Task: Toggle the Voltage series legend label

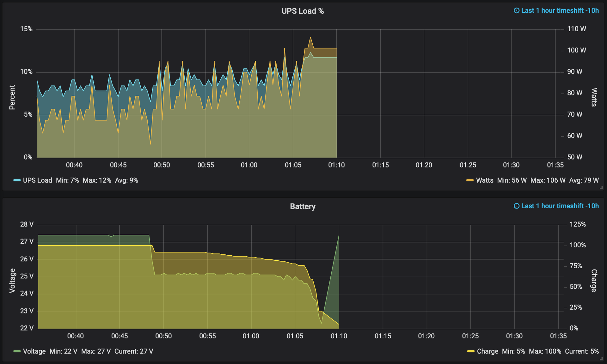Action: [x=34, y=351]
